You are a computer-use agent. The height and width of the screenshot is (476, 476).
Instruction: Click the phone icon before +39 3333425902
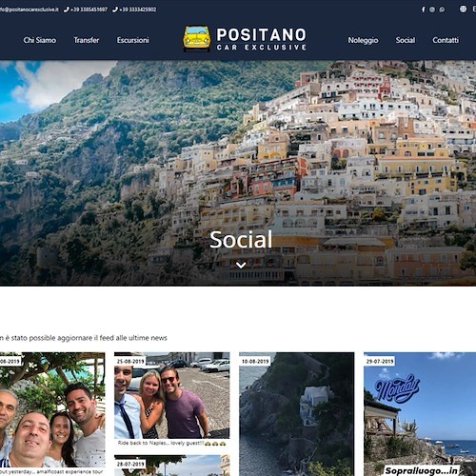(115, 10)
